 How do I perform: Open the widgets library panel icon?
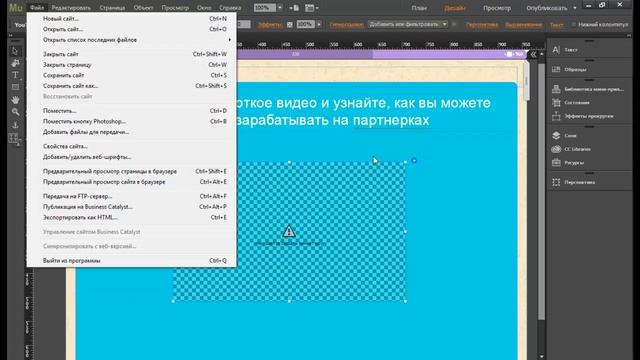(556, 89)
